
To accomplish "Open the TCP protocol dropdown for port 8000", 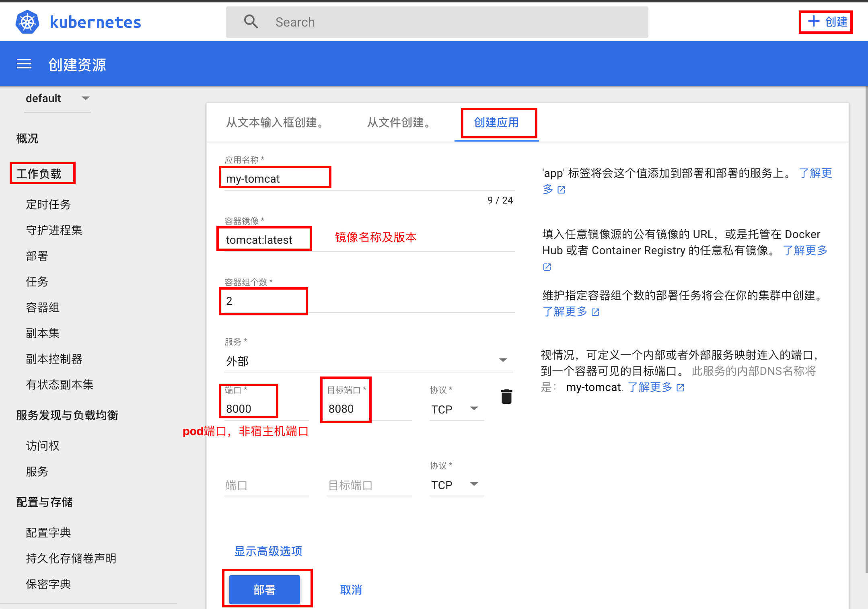I will 457,409.
